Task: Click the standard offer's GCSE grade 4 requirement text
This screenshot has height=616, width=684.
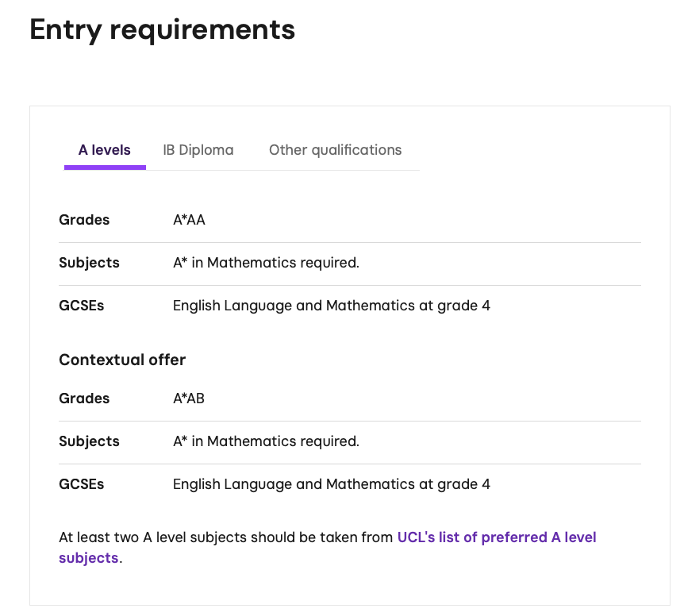Action: tap(331, 306)
